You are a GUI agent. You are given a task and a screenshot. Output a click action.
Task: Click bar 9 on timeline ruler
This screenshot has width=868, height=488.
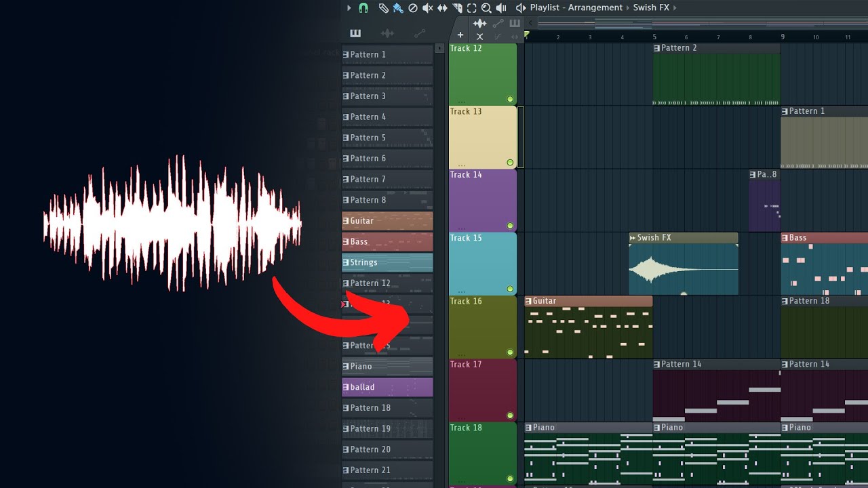[783, 37]
